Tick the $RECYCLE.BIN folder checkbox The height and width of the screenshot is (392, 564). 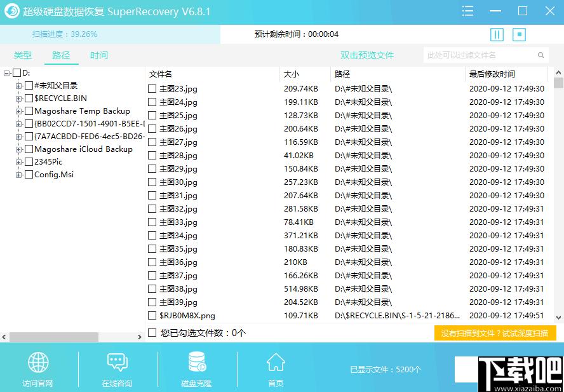point(29,98)
